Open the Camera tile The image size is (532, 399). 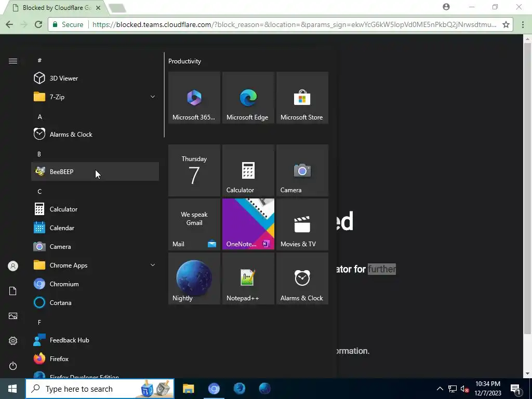coord(302,170)
